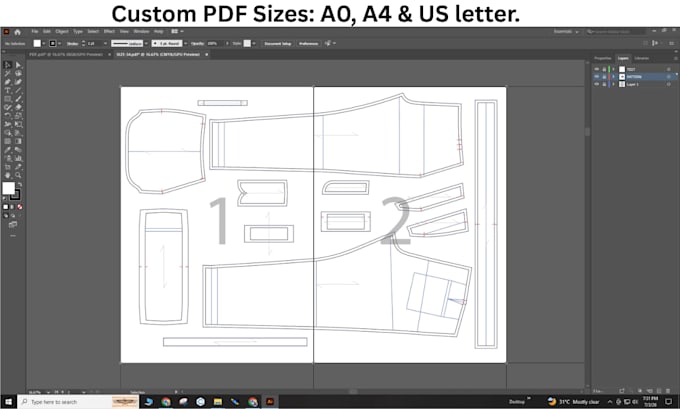Click the stroke swatch in toolbar
The height and width of the screenshot is (409, 680).
click(16, 195)
